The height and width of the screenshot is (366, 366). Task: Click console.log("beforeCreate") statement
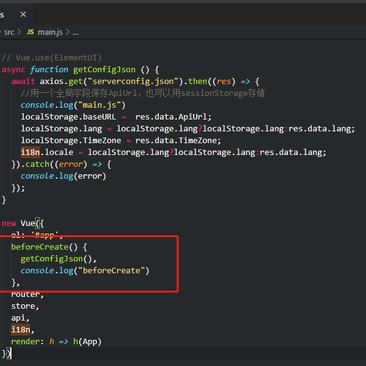click(85, 271)
